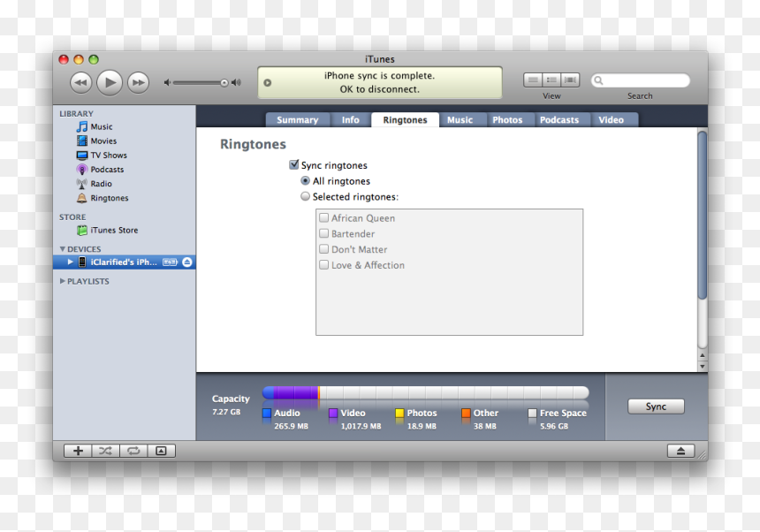760x532 pixels.
Task: Add a new playlist with plus button
Action: pos(78,451)
